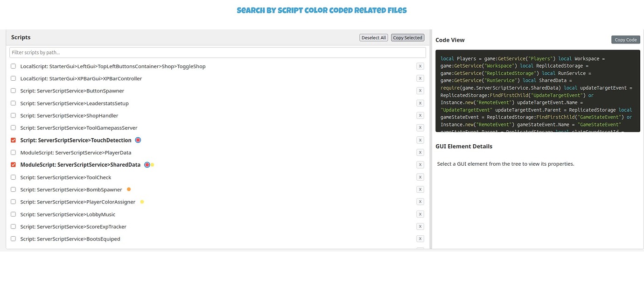Click the Deselect All button
The height and width of the screenshot is (281, 644).
[x=373, y=37]
